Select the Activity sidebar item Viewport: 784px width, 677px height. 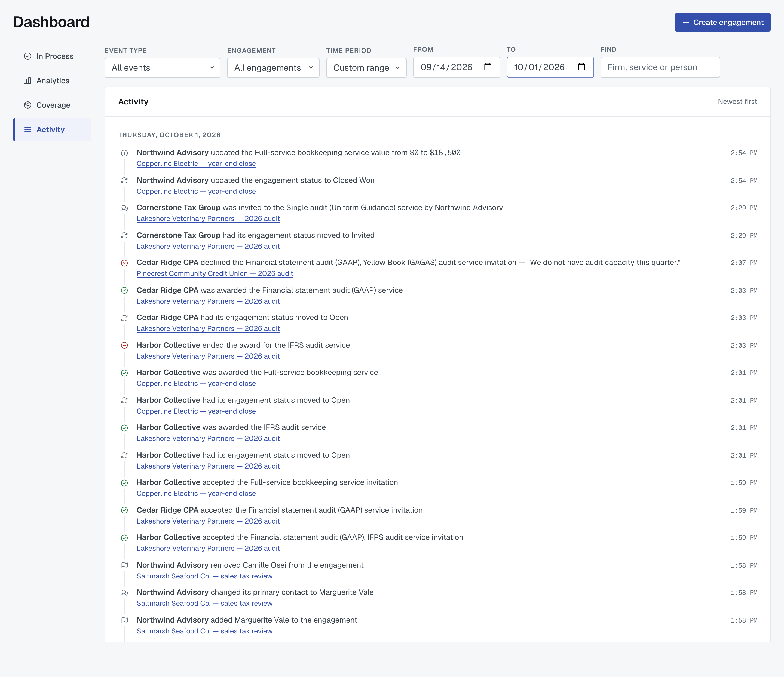click(52, 130)
